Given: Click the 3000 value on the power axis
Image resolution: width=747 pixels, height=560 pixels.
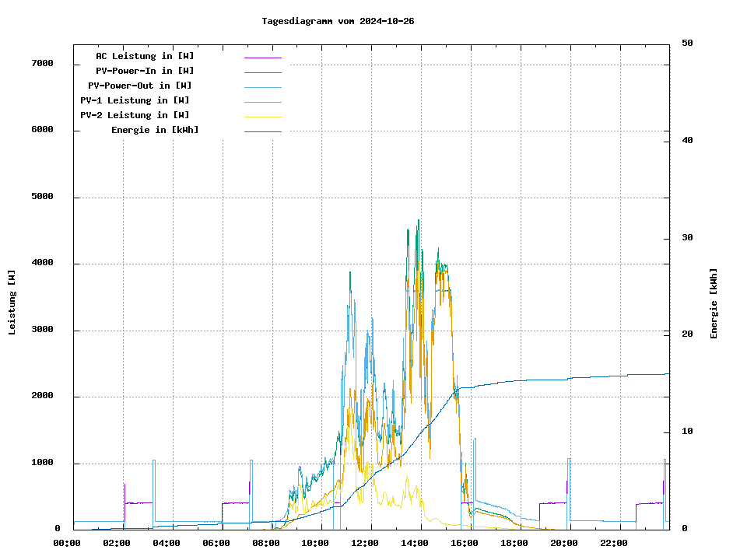Looking at the screenshot, I should pyautogui.click(x=43, y=330).
